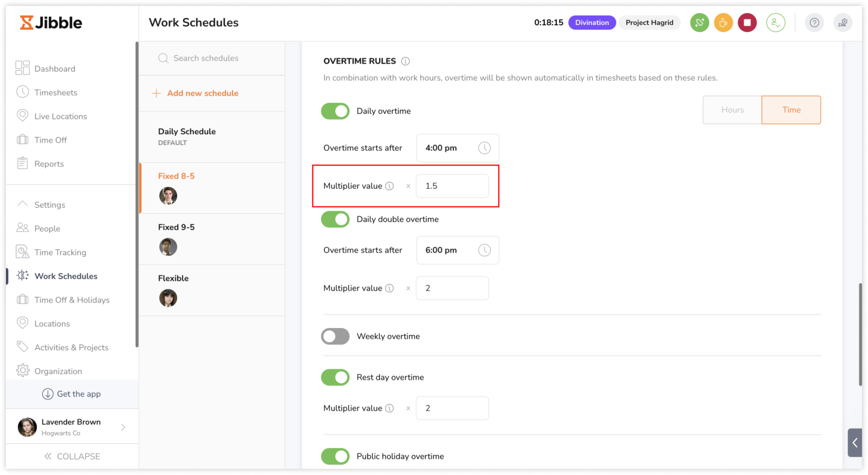
Task: Disable the Daily overtime toggle
Action: click(x=335, y=111)
